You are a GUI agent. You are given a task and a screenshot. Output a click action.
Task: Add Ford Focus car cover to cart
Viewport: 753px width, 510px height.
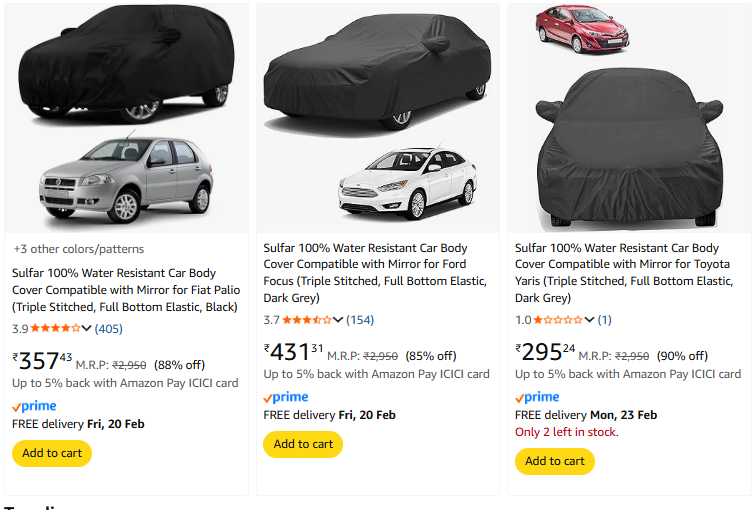click(x=303, y=444)
